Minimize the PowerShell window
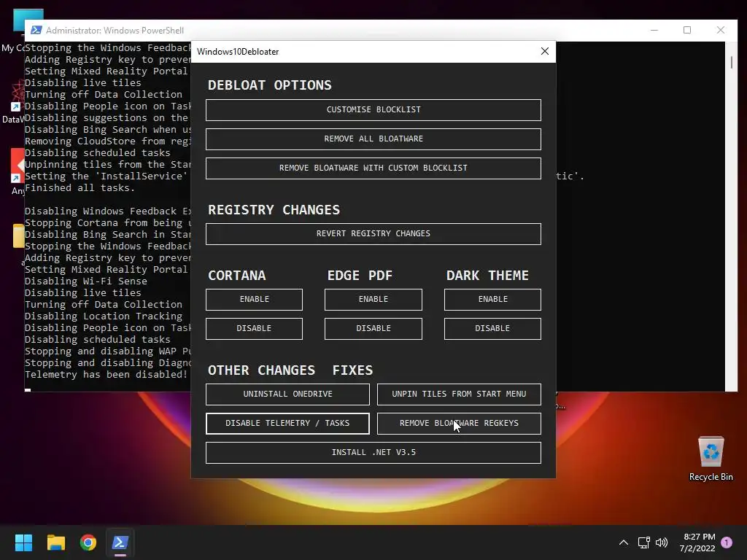Screen dimensions: 747x560 pos(654,30)
